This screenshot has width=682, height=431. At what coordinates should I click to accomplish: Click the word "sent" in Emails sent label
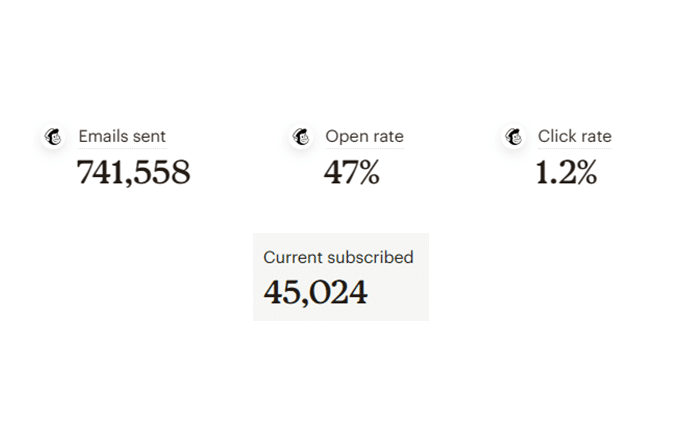pyautogui.click(x=148, y=136)
